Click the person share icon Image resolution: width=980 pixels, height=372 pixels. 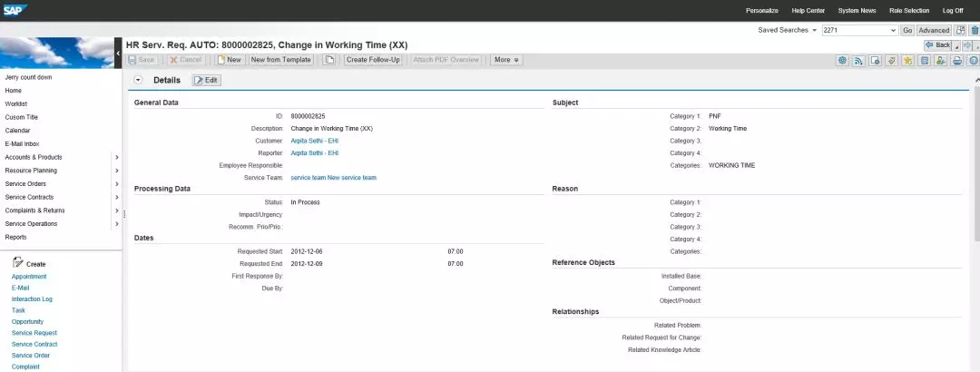(940, 61)
